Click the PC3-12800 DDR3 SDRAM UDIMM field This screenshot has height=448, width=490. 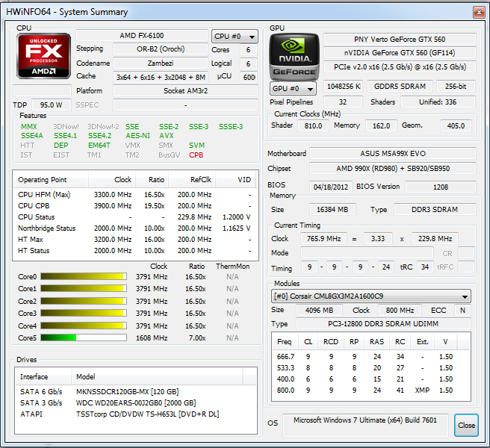coord(383,323)
